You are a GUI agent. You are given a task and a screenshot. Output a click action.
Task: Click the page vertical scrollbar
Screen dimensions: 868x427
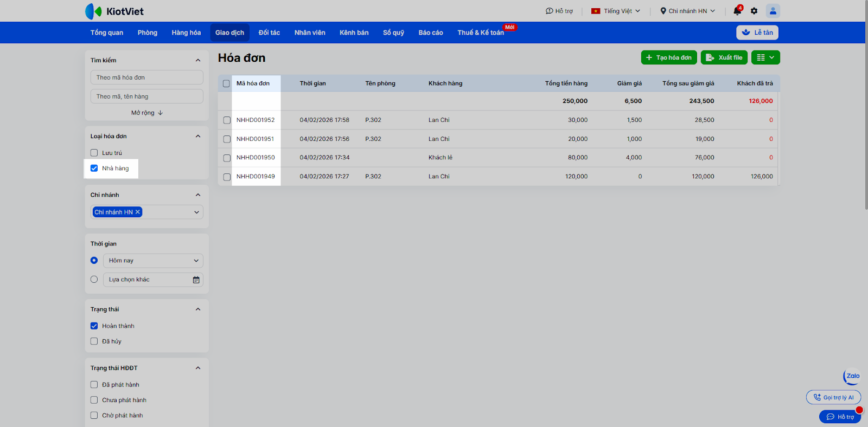click(866, 106)
